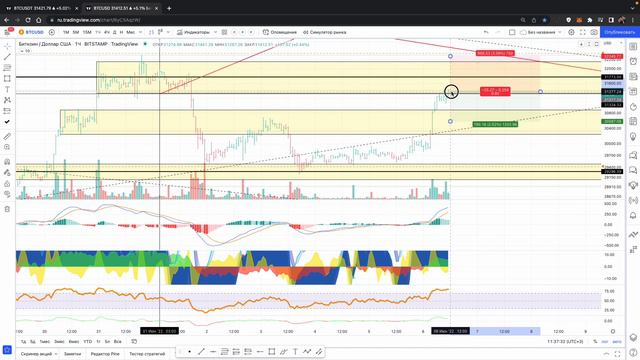
Task: Pick the text tool in floating drawing toolbar
Action: 295,351
